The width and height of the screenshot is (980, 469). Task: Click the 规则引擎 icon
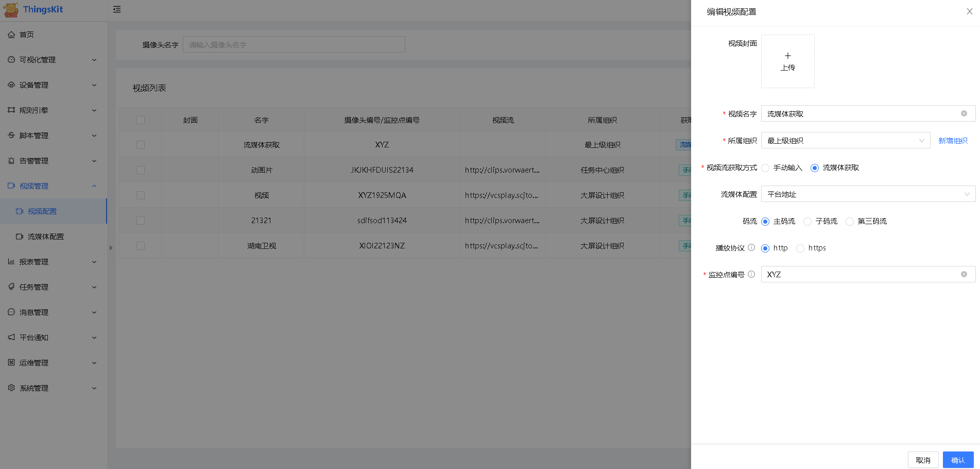(x=11, y=110)
